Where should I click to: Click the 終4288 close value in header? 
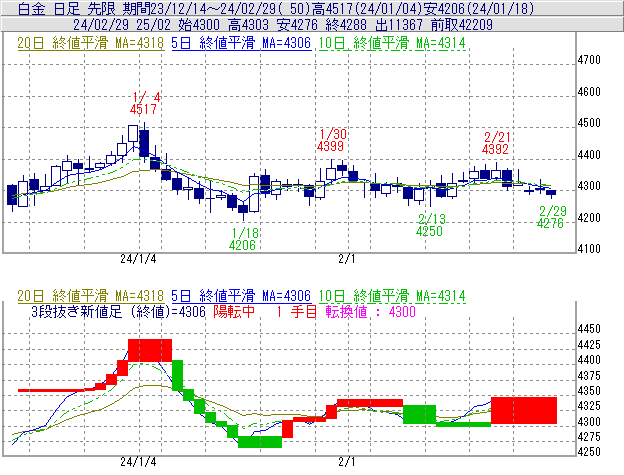coord(346,25)
